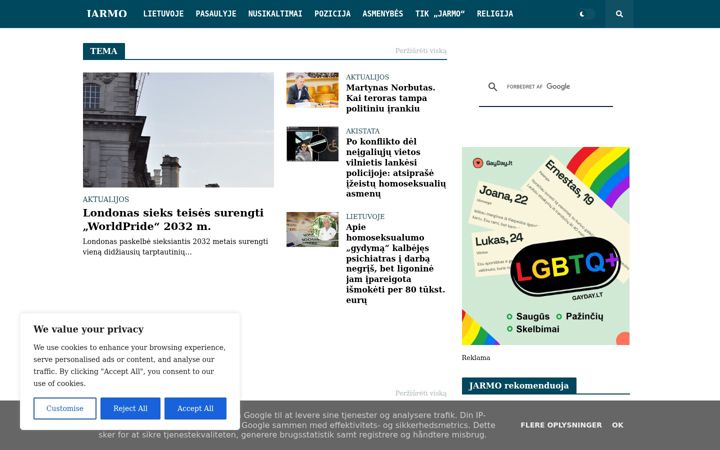This screenshot has width=720, height=450.
Task: Open 'Po konflikto dėl neįgaliųjų vietos' headline
Action: pos(396,168)
